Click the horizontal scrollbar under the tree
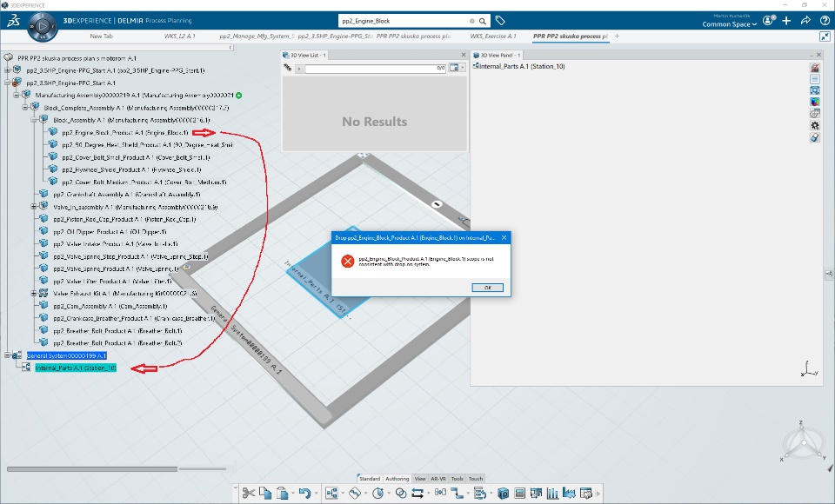Screen dimensions: 835x504 point(92,469)
